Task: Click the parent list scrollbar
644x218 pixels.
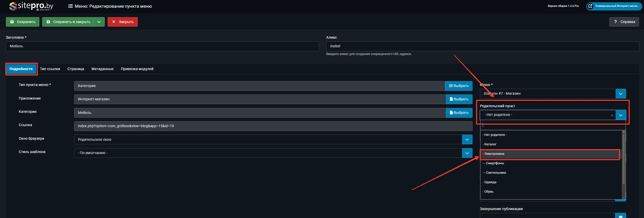Action: coord(623,159)
